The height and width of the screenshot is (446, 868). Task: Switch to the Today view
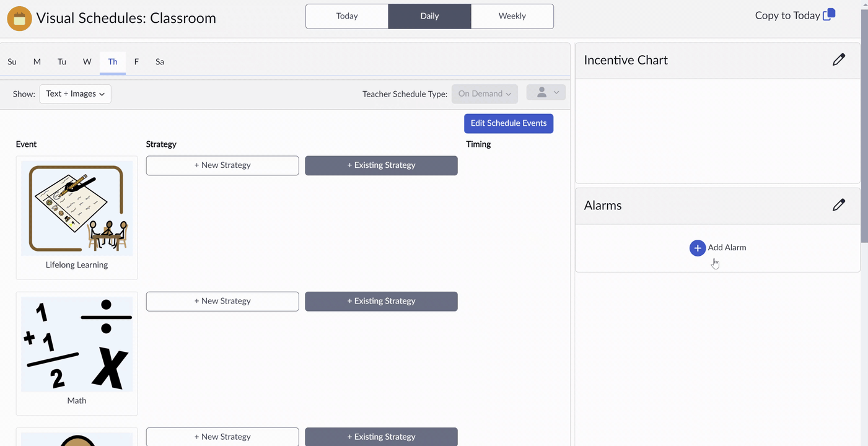pos(347,16)
